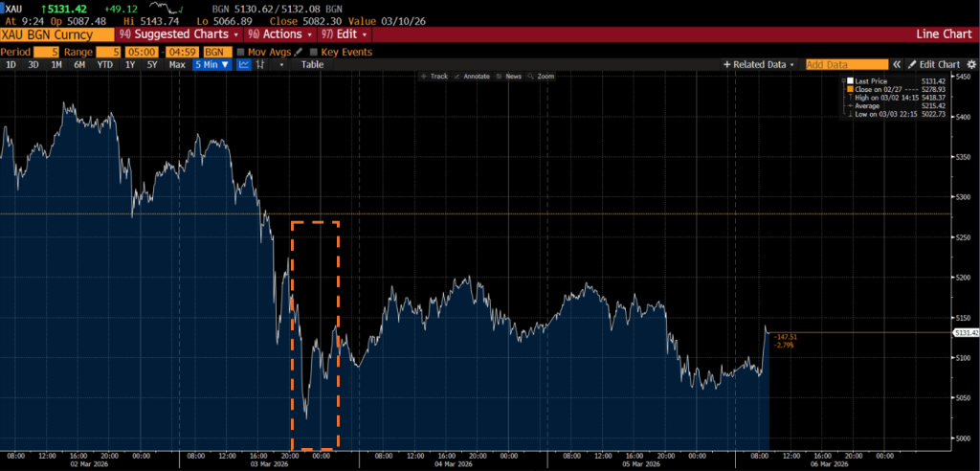This screenshot has width=980, height=471.
Task: Open the 5 Min interval dropdown
Action: pos(211,64)
